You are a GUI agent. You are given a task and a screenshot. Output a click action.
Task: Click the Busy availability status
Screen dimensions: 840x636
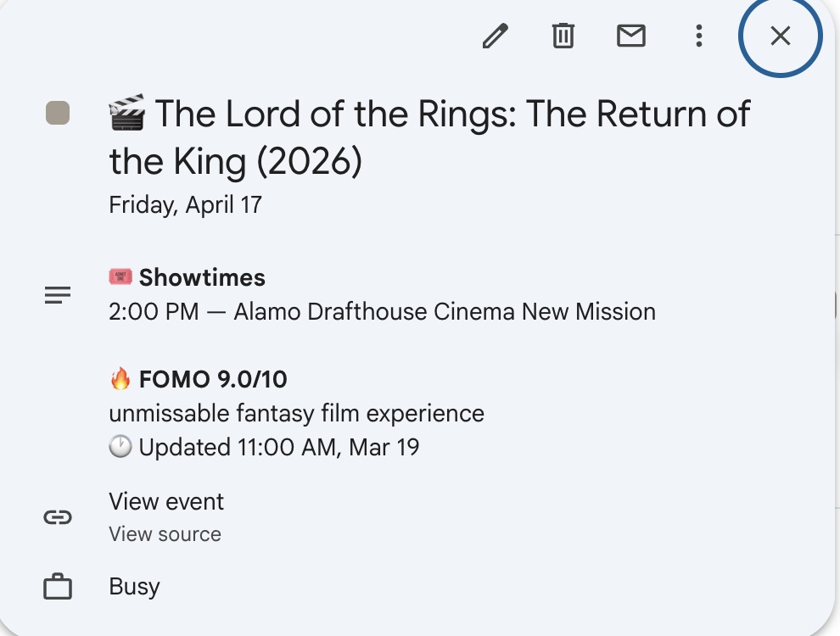pos(133,585)
